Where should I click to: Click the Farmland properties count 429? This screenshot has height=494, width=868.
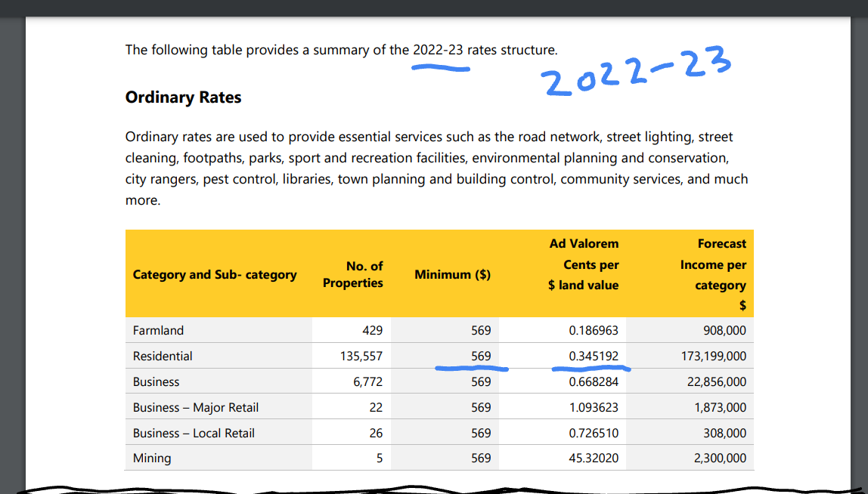(x=373, y=330)
